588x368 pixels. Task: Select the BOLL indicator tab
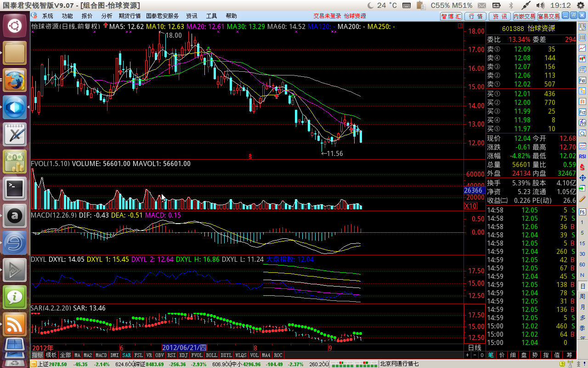pyautogui.click(x=212, y=355)
